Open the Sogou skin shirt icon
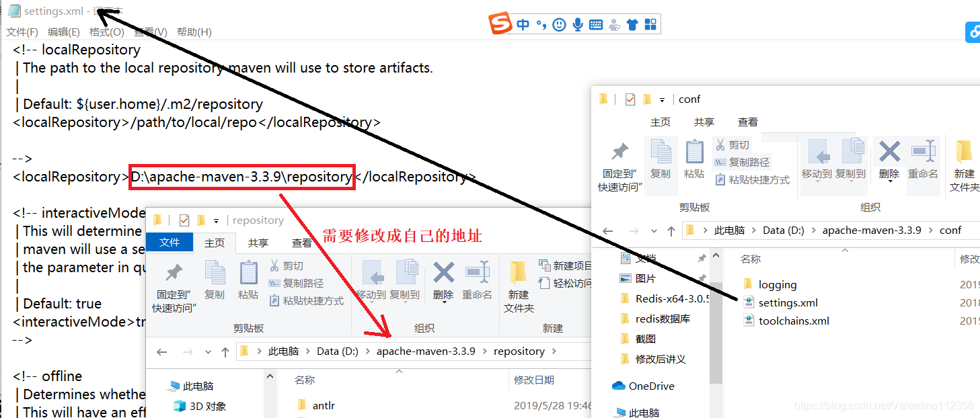 pos(632,25)
